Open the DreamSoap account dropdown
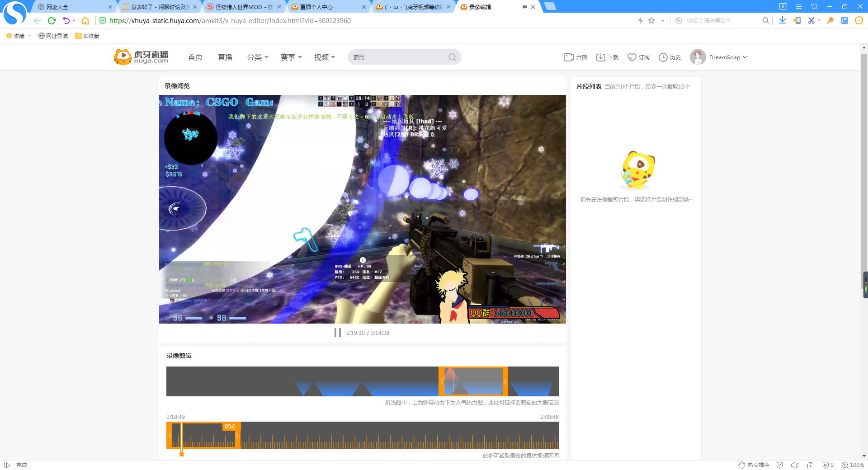 pyautogui.click(x=719, y=57)
